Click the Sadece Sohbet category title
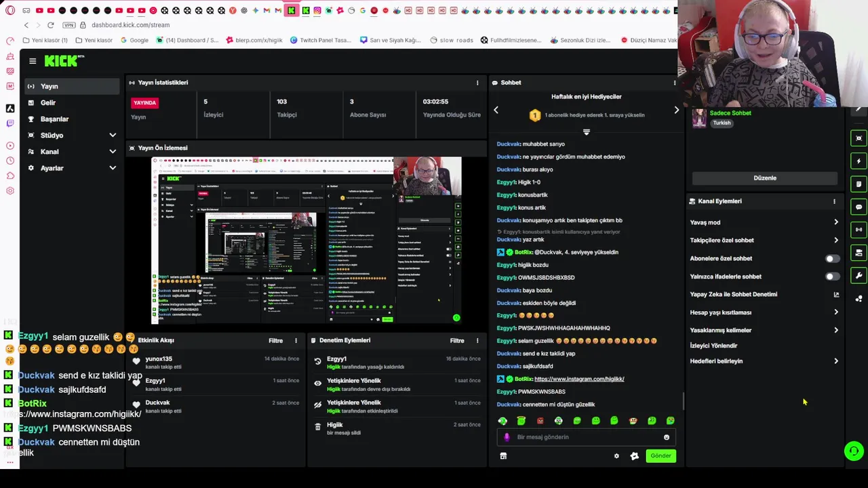Image resolution: width=868 pixels, height=488 pixels. click(x=730, y=113)
